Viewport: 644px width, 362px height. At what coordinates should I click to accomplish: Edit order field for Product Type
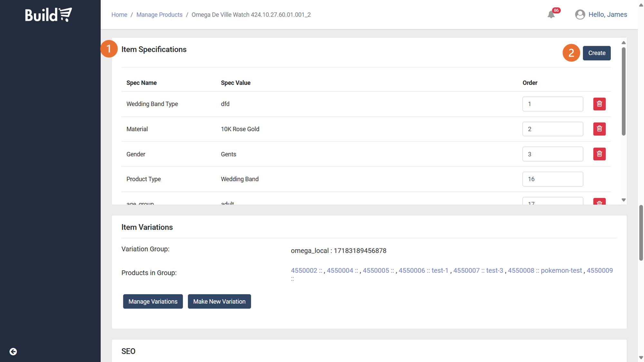[x=552, y=179]
